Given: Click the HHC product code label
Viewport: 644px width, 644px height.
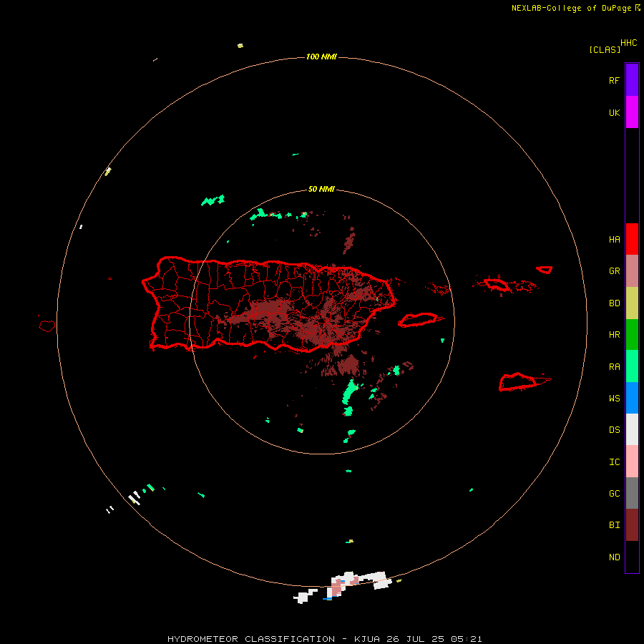Looking at the screenshot, I should (629, 43).
